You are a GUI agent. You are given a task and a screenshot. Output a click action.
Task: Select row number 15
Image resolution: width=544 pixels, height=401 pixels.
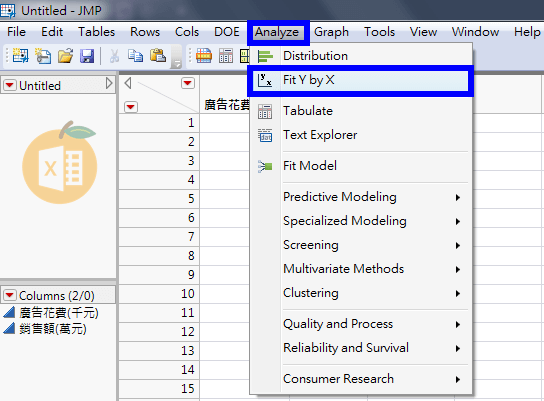coord(159,389)
